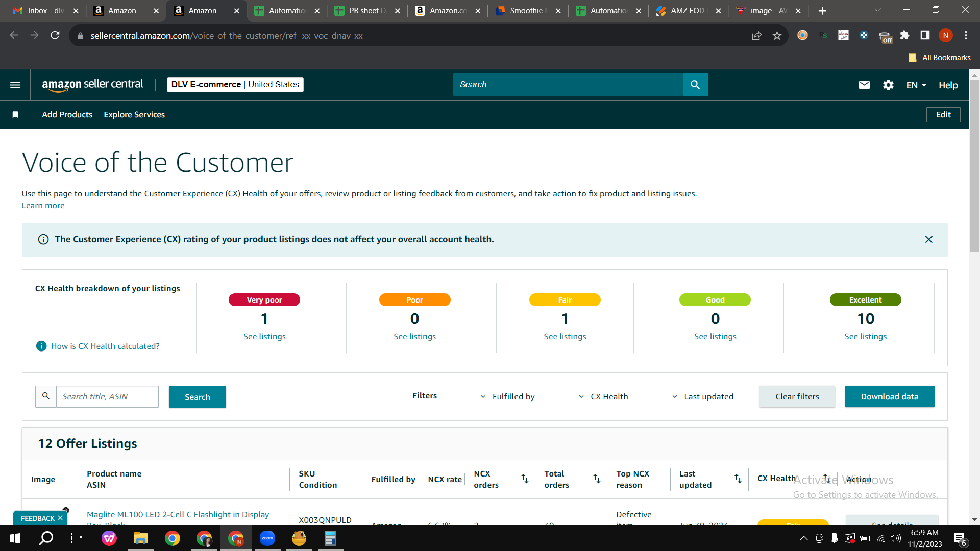The height and width of the screenshot is (551, 980).
Task: Click Clear filters button
Action: coord(797,396)
